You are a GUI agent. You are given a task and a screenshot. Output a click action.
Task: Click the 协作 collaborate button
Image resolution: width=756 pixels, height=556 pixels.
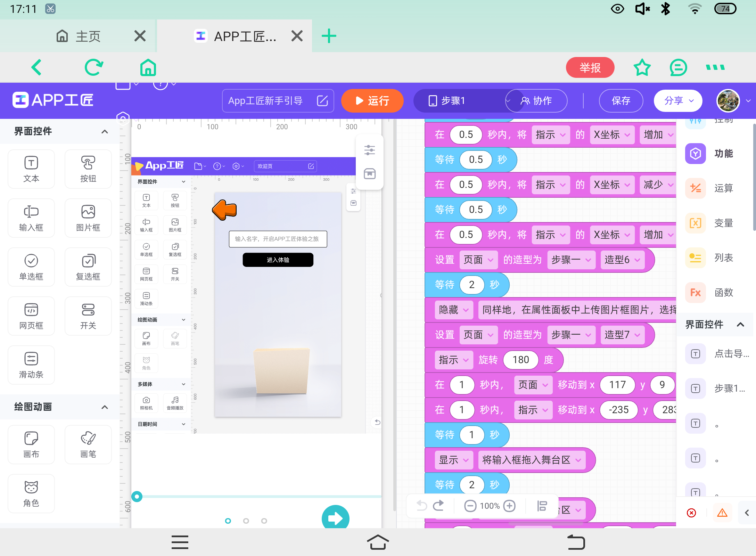536,101
